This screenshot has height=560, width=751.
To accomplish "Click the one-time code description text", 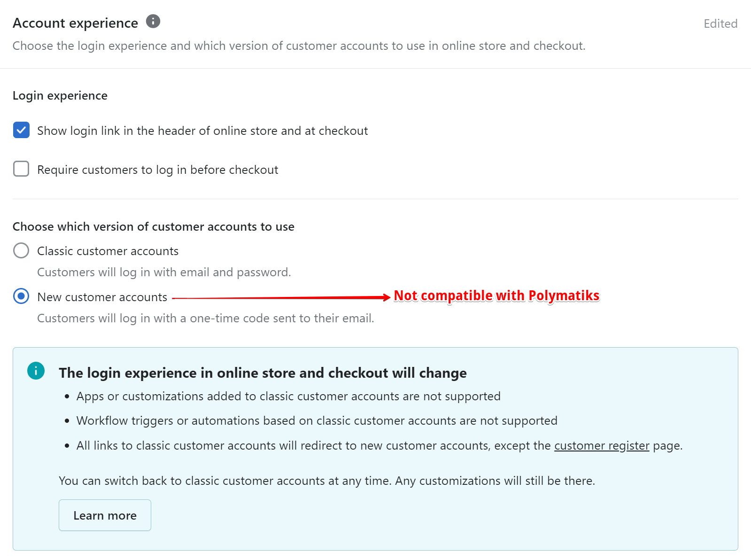I will 205,318.
